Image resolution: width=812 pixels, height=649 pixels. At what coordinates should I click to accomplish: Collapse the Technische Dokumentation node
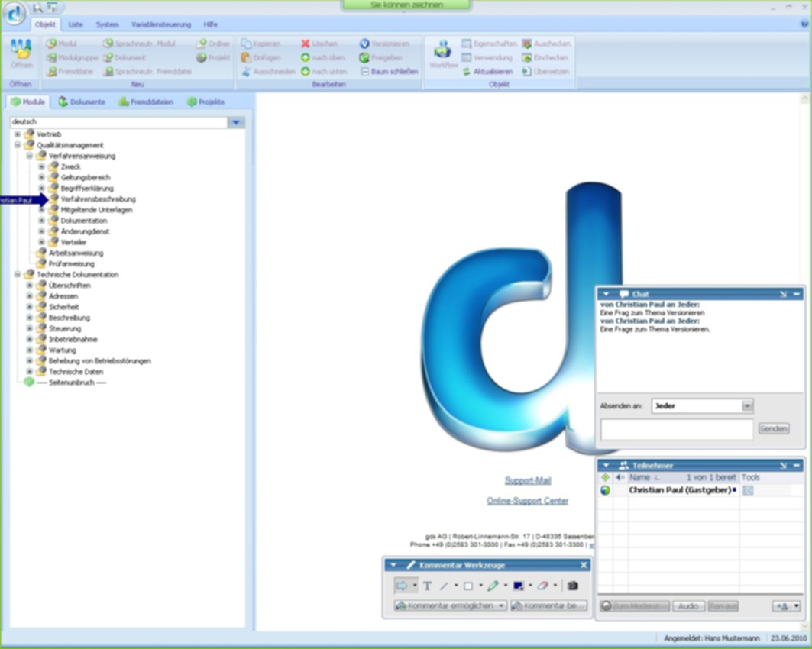click(18, 274)
